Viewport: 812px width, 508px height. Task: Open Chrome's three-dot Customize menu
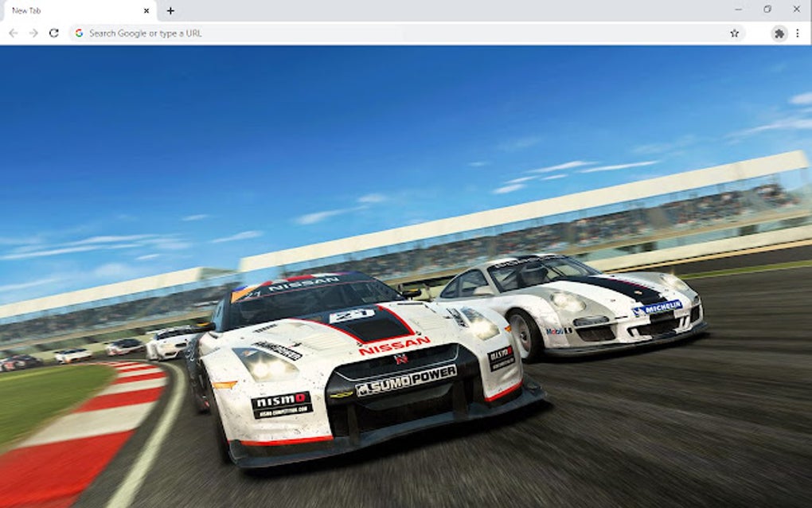[x=798, y=33]
